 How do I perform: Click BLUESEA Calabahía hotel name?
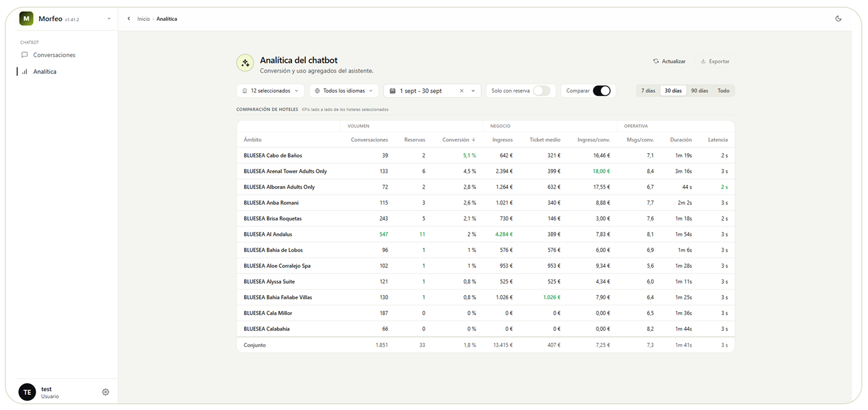(x=266, y=328)
